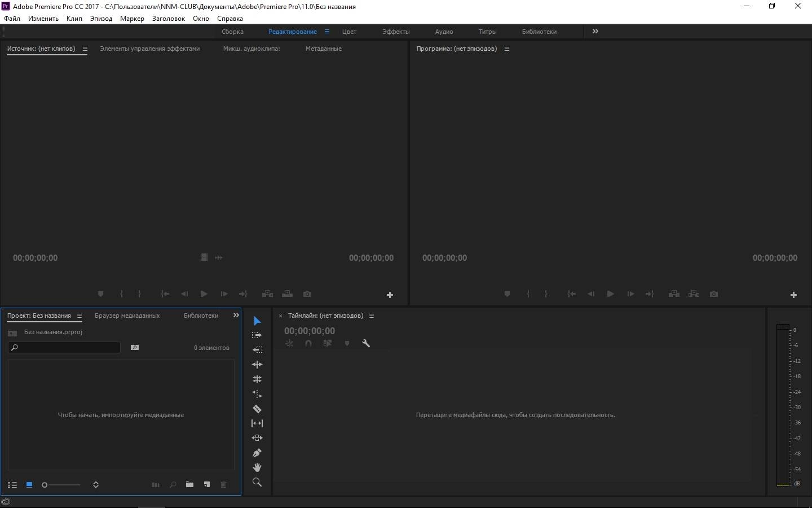Switch to Сборка workspace
Screen dimensions: 812x508
232,32
